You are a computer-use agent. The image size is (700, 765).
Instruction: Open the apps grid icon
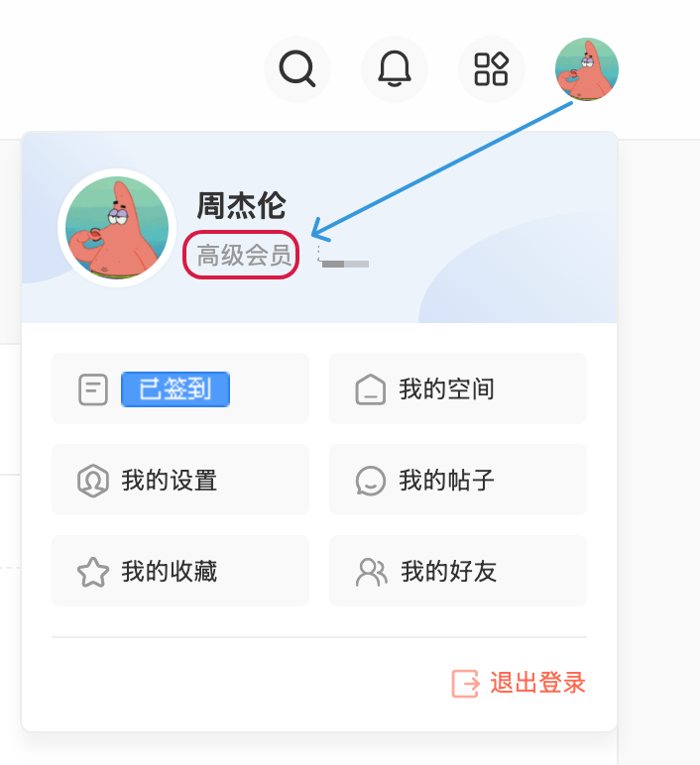(492, 69)
